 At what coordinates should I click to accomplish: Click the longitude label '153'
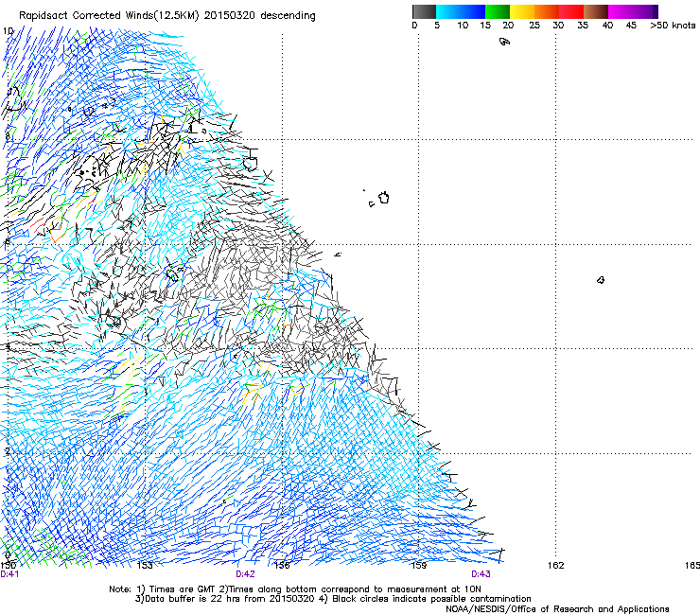point(145,566)
